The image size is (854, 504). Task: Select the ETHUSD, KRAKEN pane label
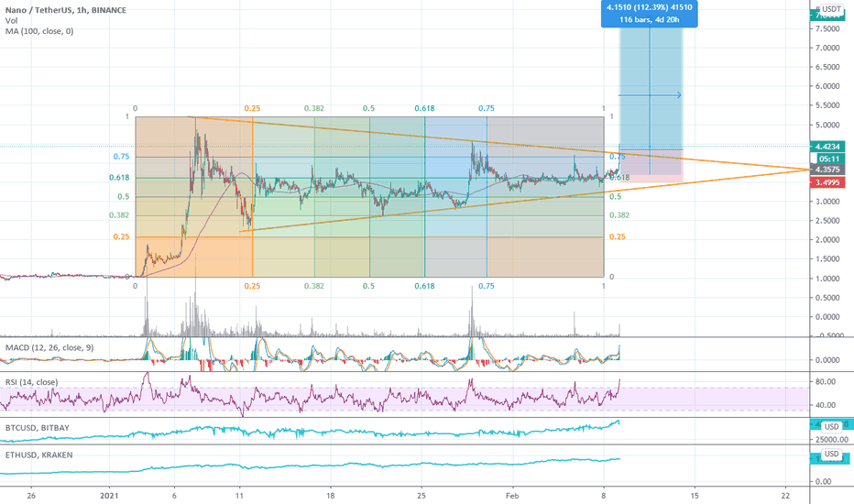click(38, 455)
